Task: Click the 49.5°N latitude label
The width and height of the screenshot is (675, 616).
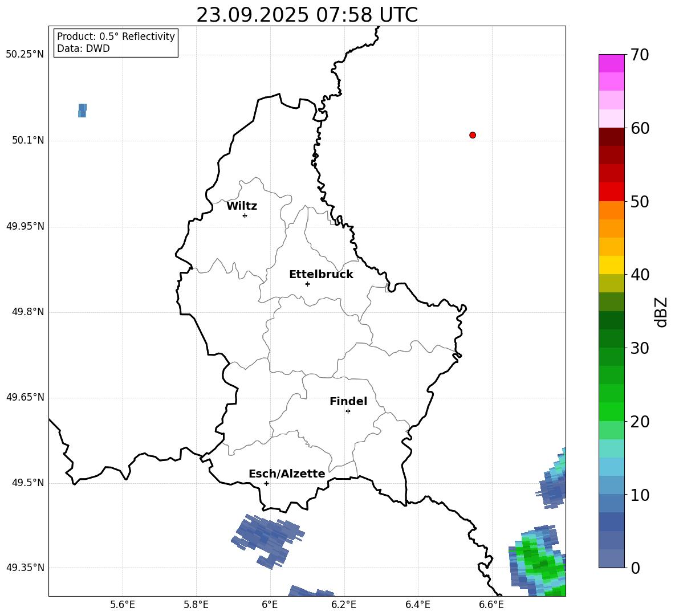Action: click(28, 483)
